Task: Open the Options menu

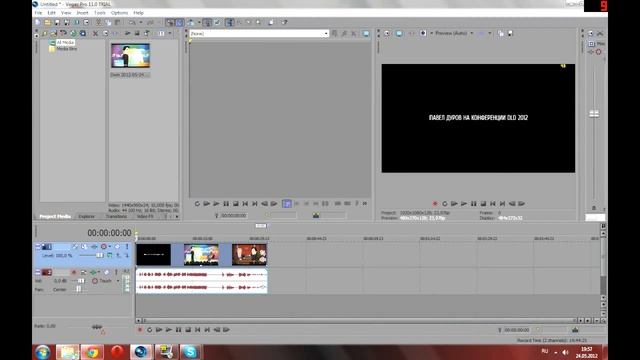Action: (x=119, y=13)
